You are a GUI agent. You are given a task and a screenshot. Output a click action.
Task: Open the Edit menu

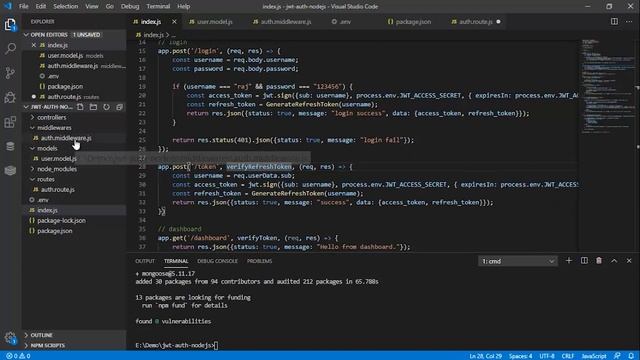(x=41, y=7)
